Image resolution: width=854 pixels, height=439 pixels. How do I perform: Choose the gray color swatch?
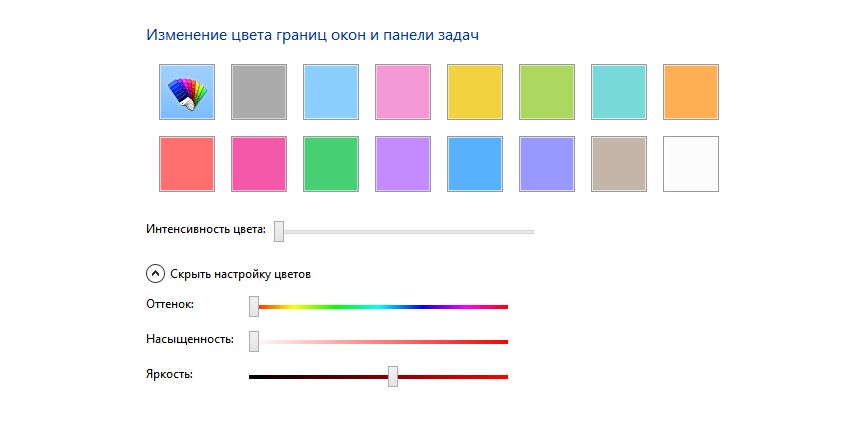259,92
